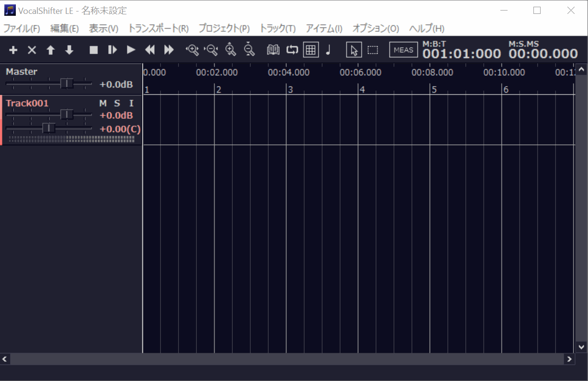Select the arrow pointer tool
The width and height of the screenshot is (588, 381).
pos(354,50)
